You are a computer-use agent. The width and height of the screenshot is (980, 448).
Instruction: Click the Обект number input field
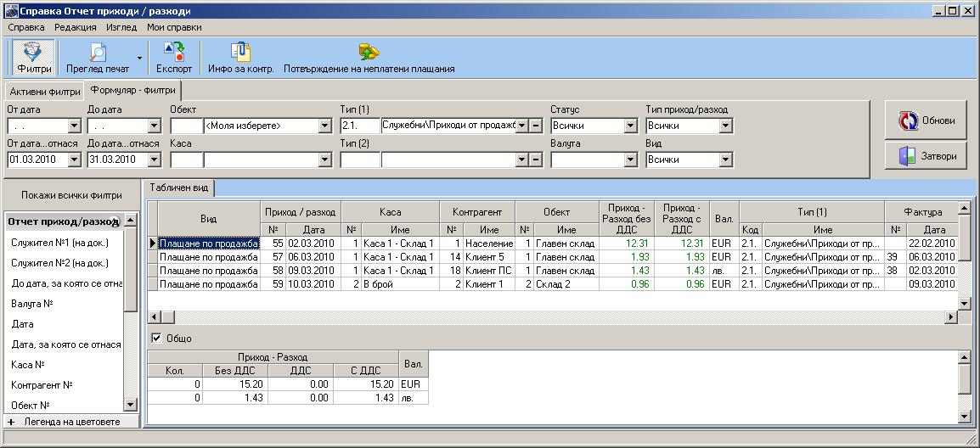coord(186,126)
